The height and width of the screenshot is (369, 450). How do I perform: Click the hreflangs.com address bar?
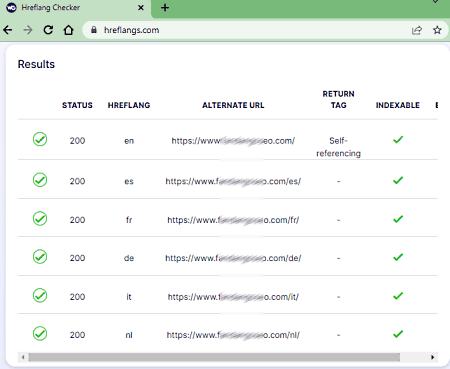[x=247, y=30]
